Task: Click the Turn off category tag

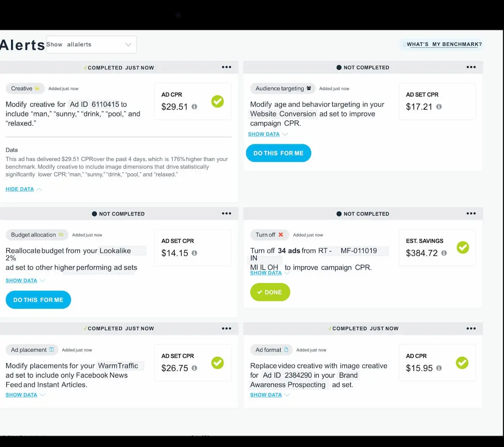Action: tap(269, 235)
